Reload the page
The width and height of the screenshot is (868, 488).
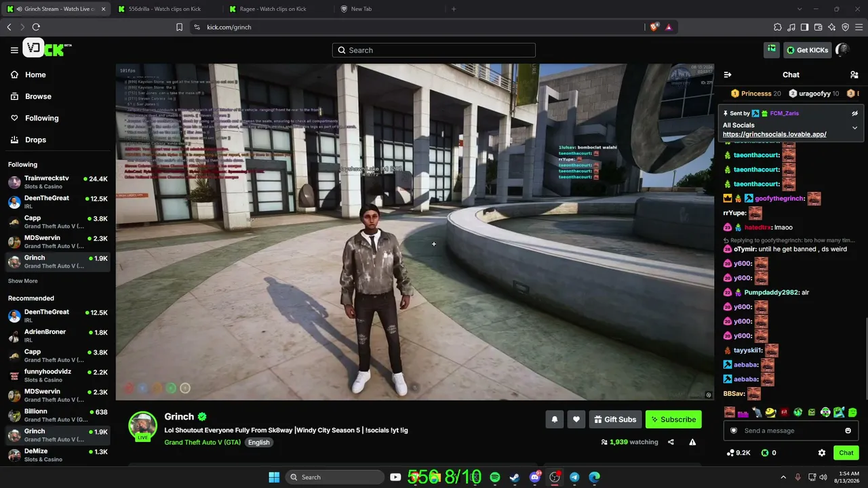[x=36, y=27]
